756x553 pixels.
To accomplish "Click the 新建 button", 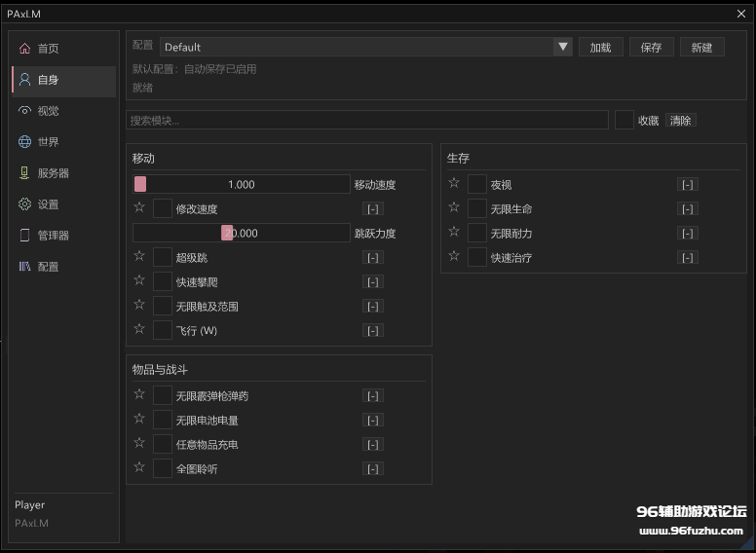I will (x=702, y=47).
